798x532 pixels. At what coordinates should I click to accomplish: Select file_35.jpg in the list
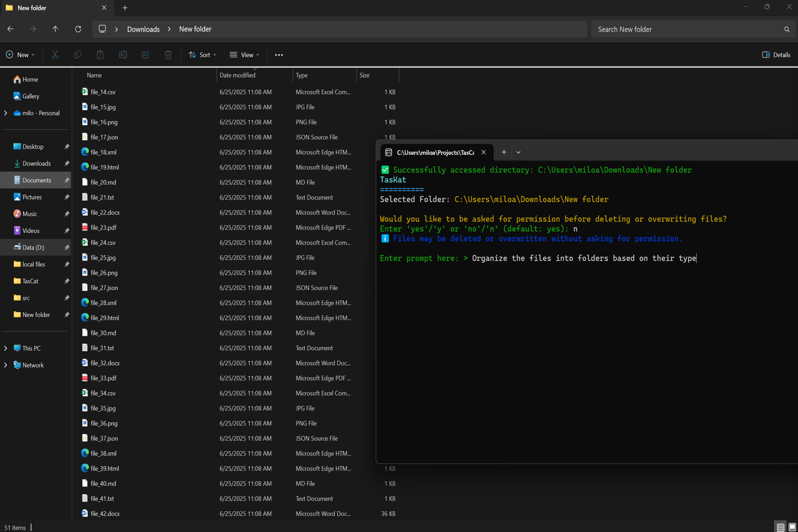tap(103, 408)
